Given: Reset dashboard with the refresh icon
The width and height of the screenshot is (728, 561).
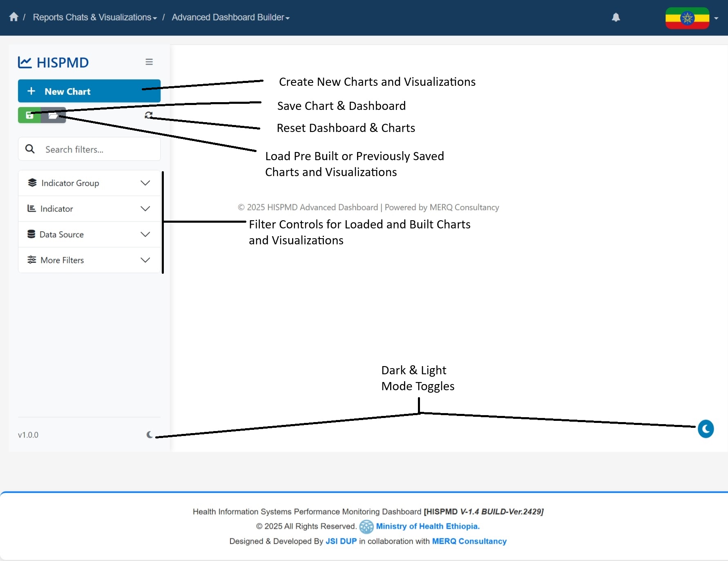Looking at the screenshot, I should click(149, 115).
